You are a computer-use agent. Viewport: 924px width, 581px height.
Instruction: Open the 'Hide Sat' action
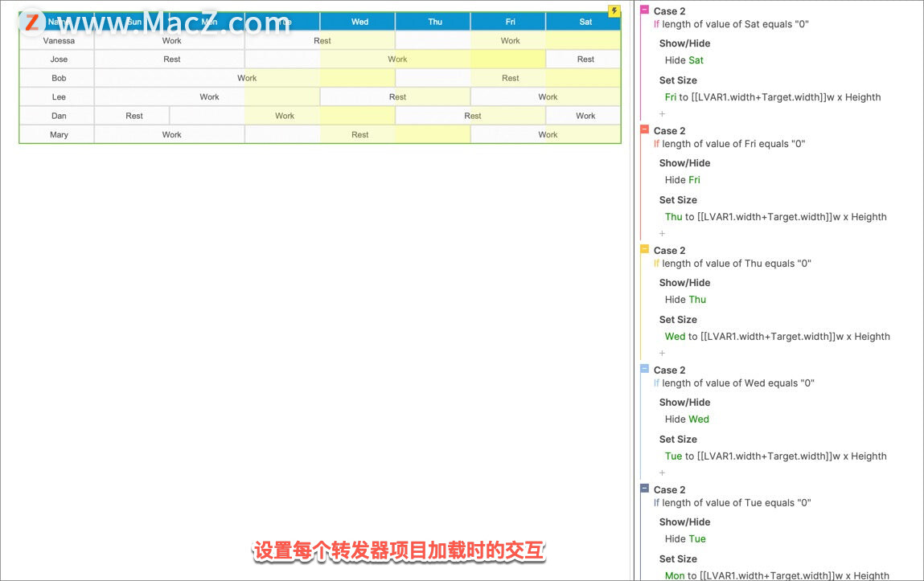point(684,60)
